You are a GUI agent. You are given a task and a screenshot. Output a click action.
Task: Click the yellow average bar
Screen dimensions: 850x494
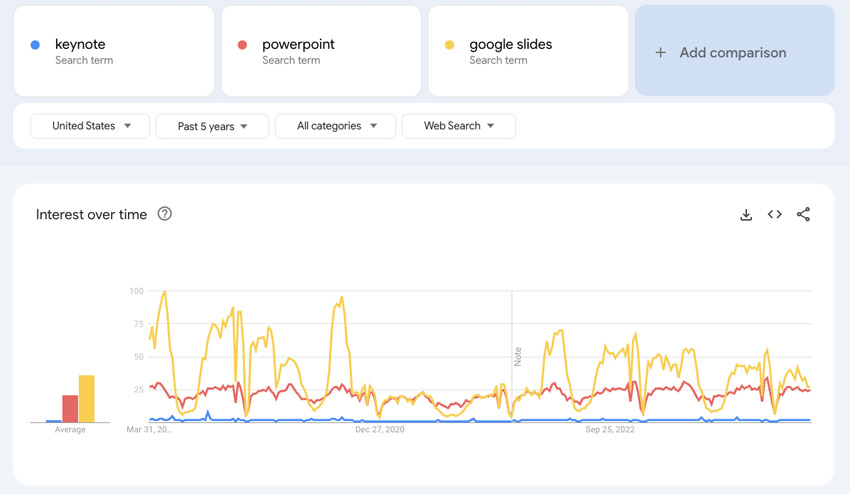[x=87, y=399]
